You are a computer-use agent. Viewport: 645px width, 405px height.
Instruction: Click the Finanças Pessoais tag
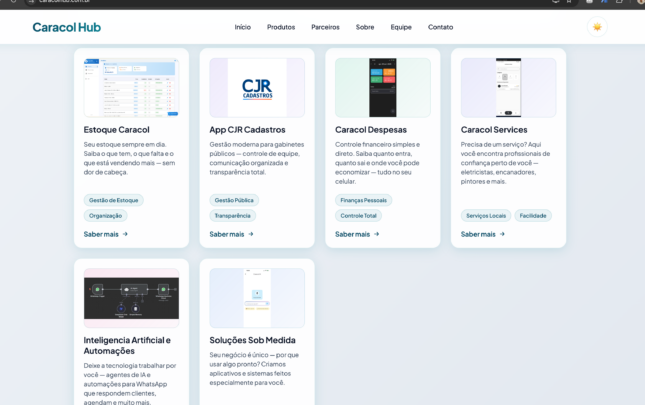coord(364,200)
